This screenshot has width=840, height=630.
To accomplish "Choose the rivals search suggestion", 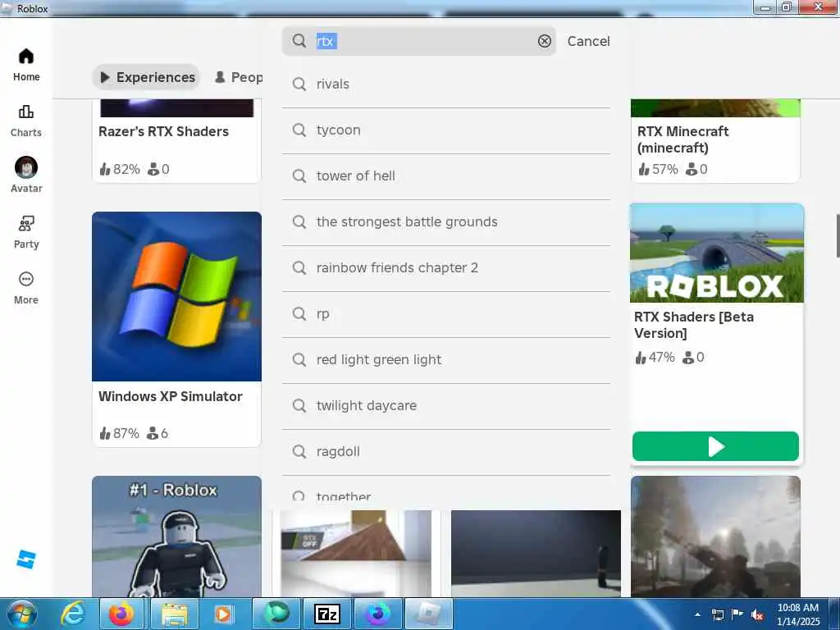I will [x=445, y=84].
